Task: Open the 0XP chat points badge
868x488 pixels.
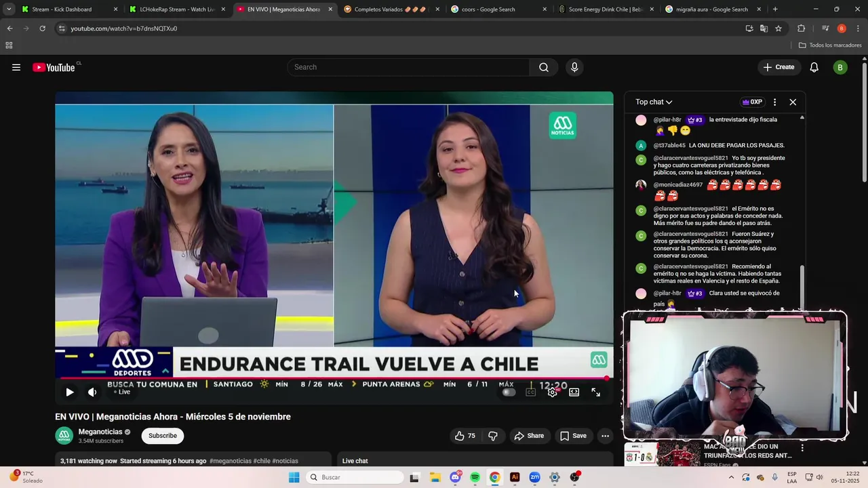Action: 752,102
